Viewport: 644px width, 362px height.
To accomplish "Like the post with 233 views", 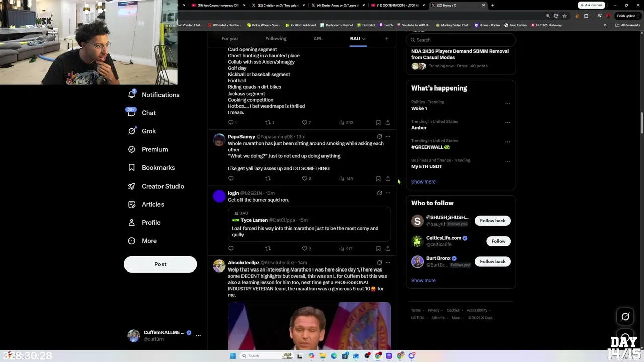I will point(306,122).
